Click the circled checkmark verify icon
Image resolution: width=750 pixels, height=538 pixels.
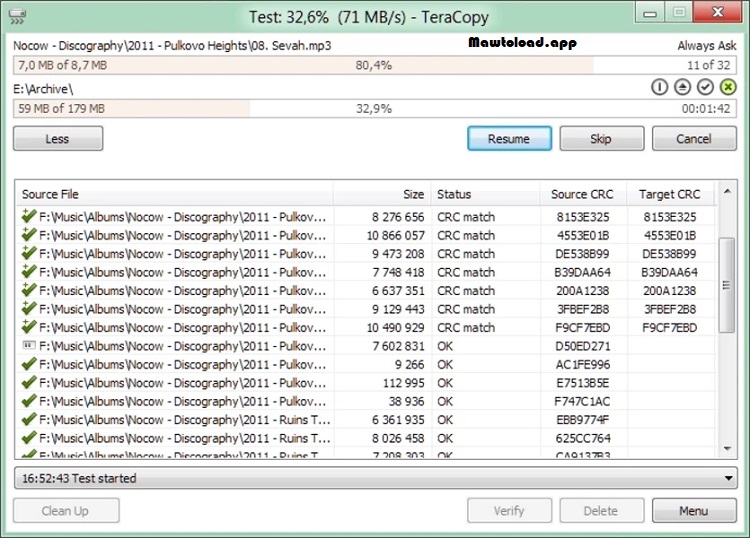point(705,87)
